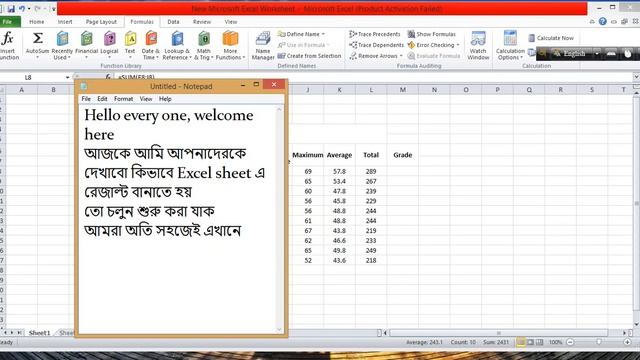Viewport: 640px width, 360px height.
Task: Open Notepad's View menu
Action: point(146,99)
